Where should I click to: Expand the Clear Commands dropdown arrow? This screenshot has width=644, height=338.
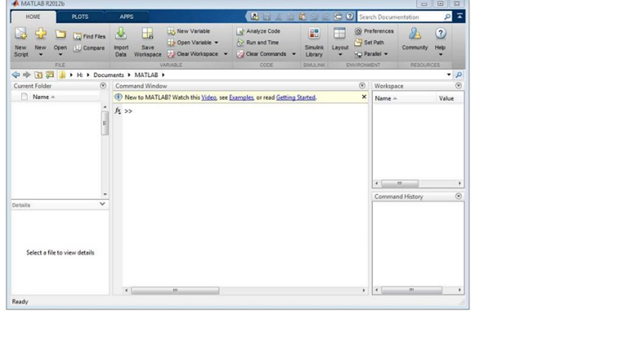293,54
